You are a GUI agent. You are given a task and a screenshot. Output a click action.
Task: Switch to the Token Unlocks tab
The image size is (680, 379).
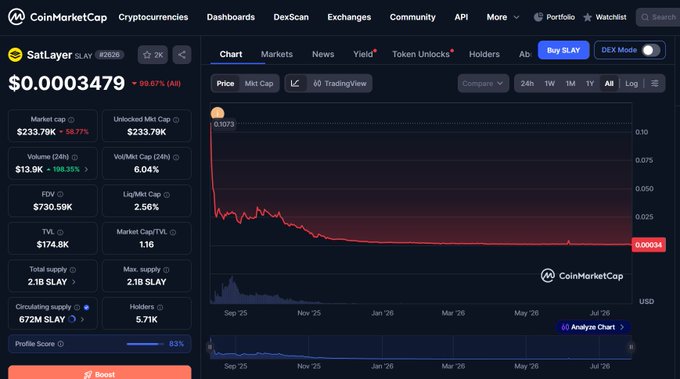coord(421,54)
